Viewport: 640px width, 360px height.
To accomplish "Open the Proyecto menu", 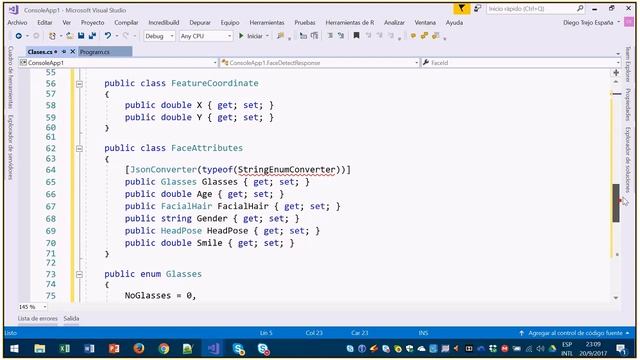I will pos(92,22).
